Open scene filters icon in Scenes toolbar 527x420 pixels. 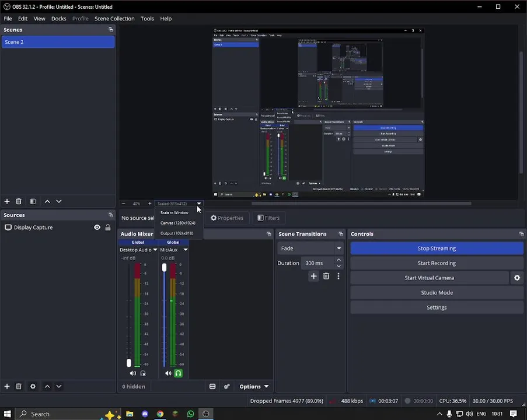pos(33,201)
